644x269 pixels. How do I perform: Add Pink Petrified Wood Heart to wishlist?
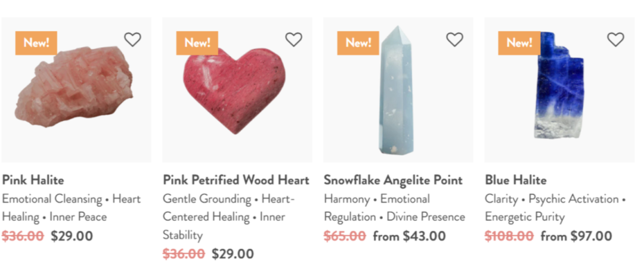click(x=293, y=39)
